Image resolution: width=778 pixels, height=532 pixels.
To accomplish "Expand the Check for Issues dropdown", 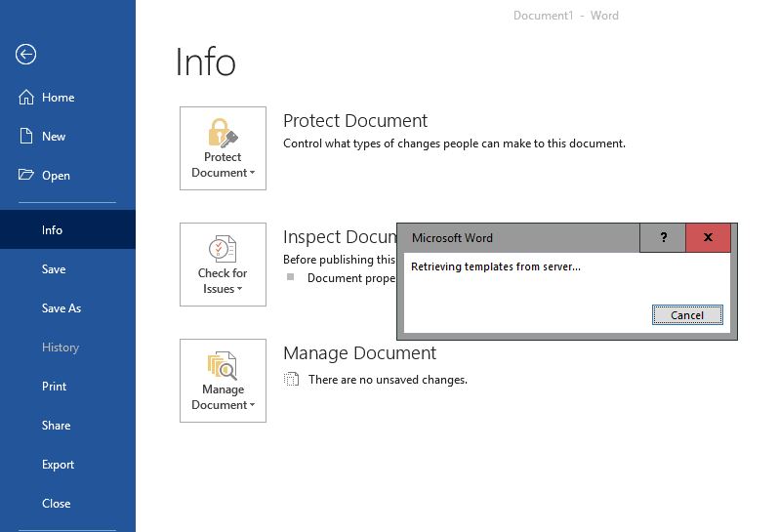I will pos(223,265).
